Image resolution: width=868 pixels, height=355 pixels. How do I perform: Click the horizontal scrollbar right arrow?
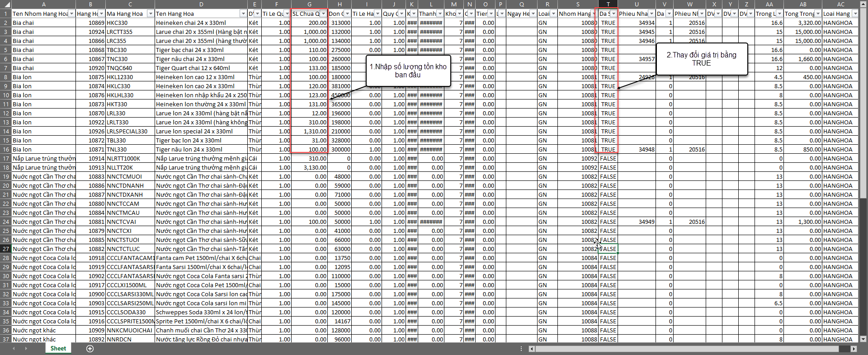click(x=854, y=349)
